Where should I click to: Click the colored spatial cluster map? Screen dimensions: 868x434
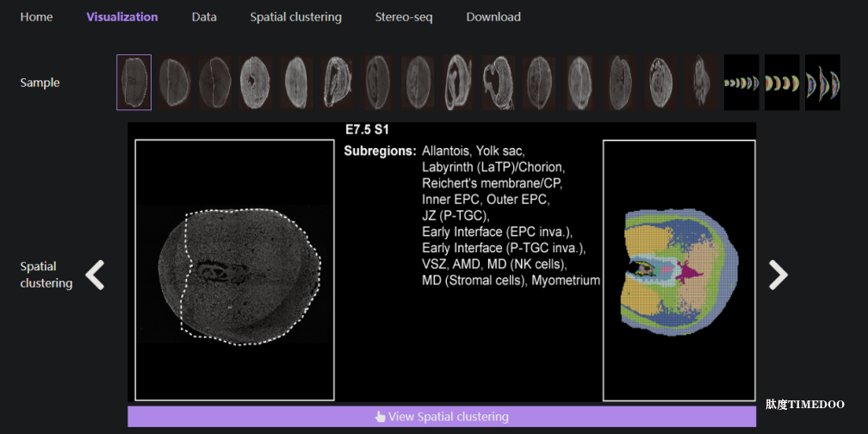click(x=679, y=270)
